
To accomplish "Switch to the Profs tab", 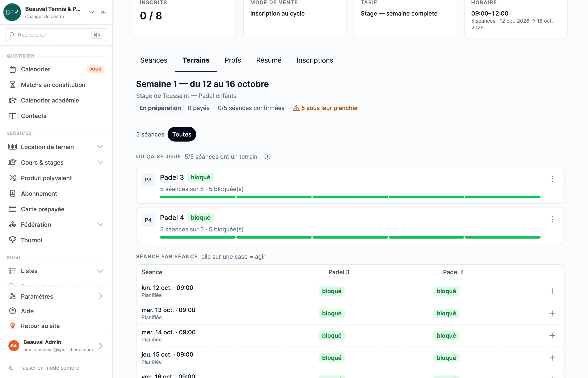I will point(233,60).
